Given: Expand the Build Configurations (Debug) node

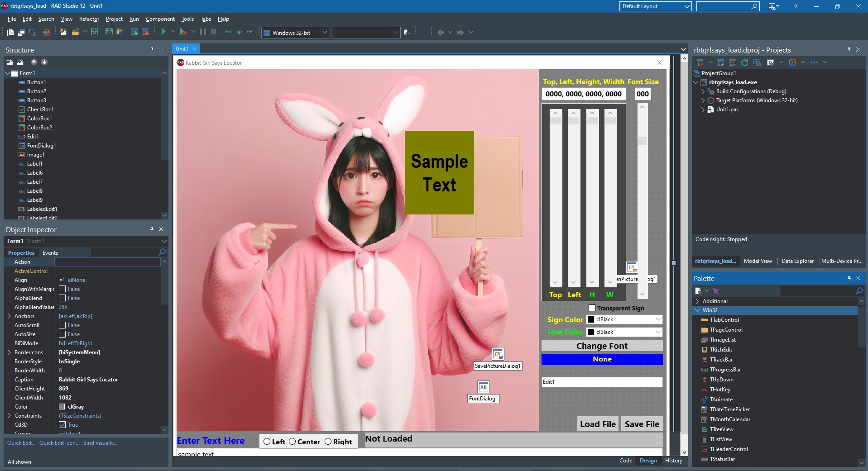Looking at the screenshot, I should [703, 91].
